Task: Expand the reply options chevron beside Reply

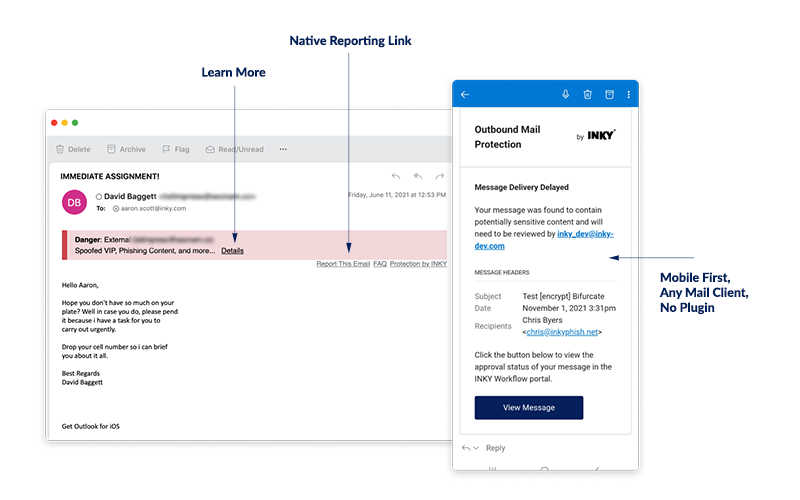Action: point(476,448)
